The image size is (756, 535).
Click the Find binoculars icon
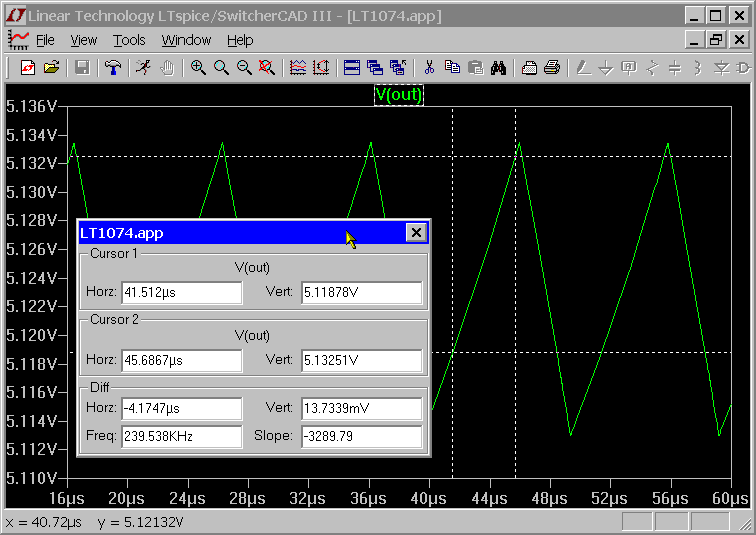(499, 67)
